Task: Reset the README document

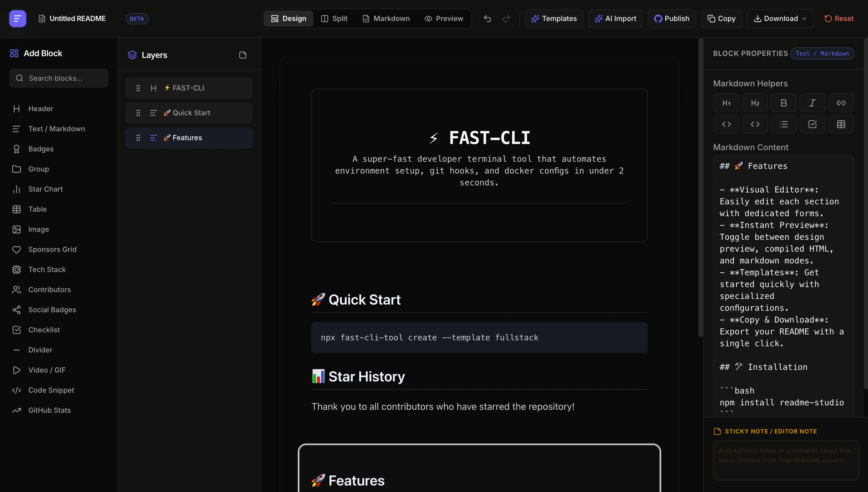Action: 839,19
